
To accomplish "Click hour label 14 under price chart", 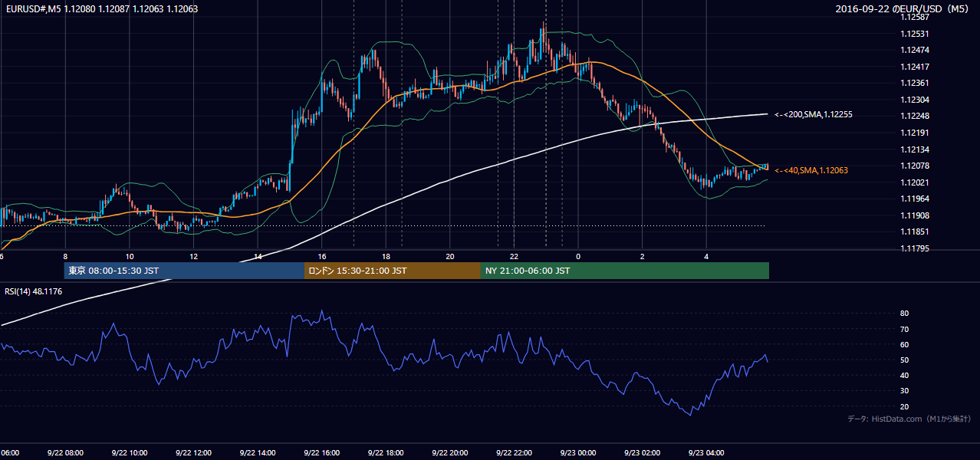I will [x=258, y=256].
